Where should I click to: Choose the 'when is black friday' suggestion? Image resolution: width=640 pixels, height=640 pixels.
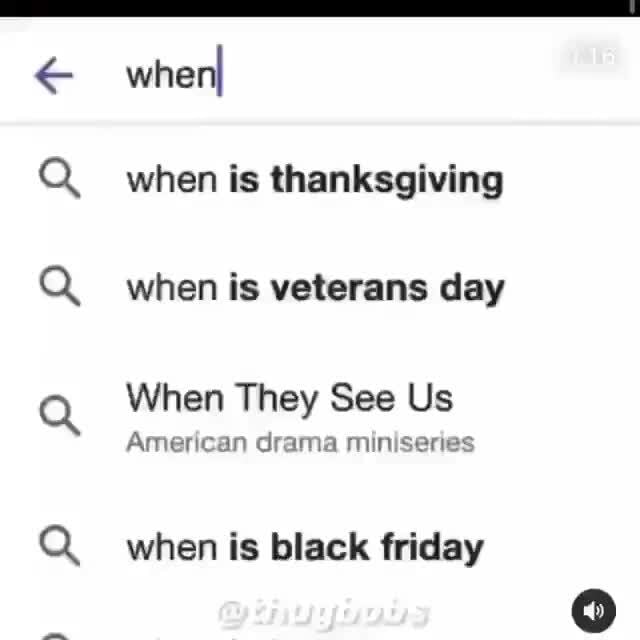click(304, 547)
